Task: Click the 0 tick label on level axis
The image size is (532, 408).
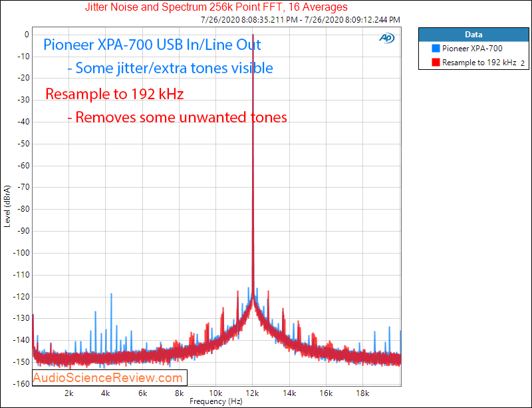Action: (27, 35)
